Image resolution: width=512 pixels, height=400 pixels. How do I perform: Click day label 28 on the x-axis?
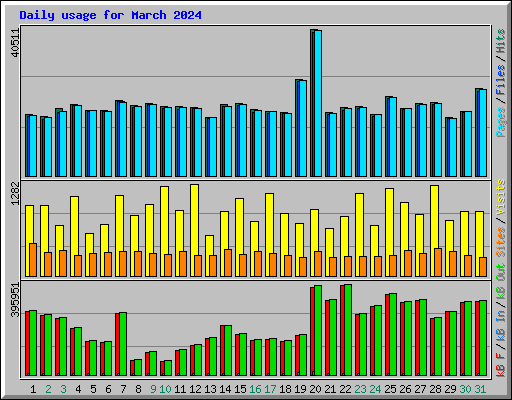(x=435, y=389)
